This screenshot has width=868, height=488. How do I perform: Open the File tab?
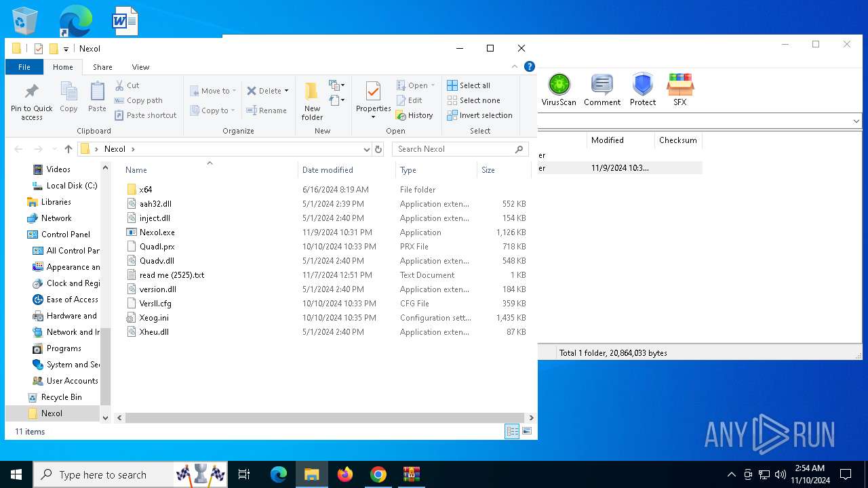[24, 67]
